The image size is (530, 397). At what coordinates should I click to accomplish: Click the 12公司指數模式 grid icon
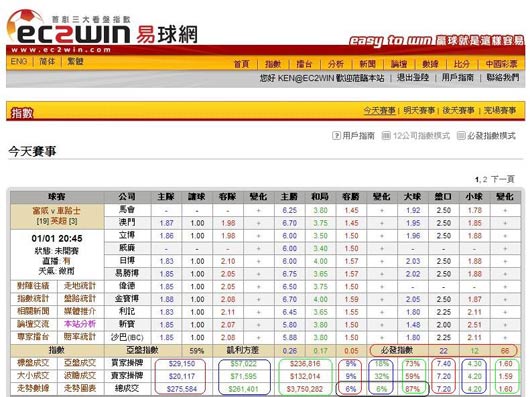[x=386, y=136]
